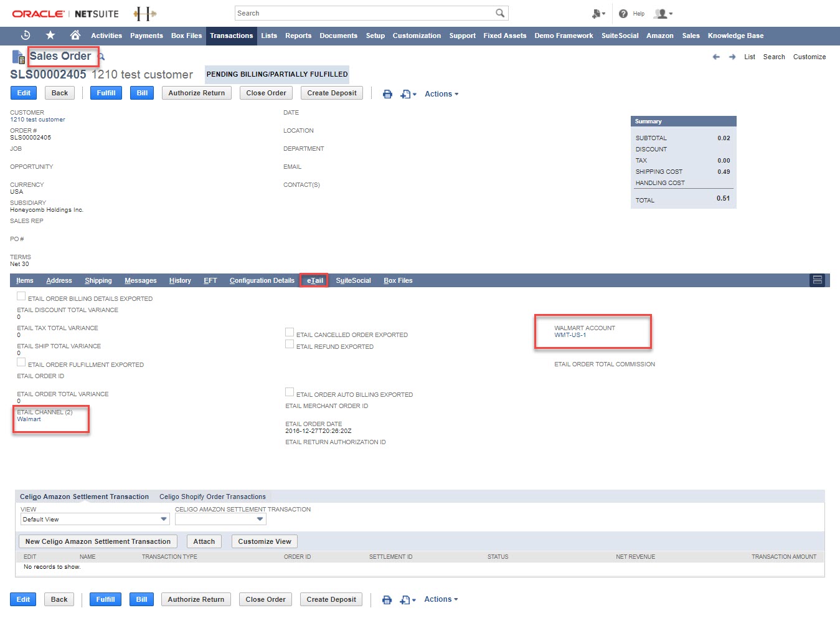Go to the Home dashboard icon
840x618 pixels.
coord(75,35)
